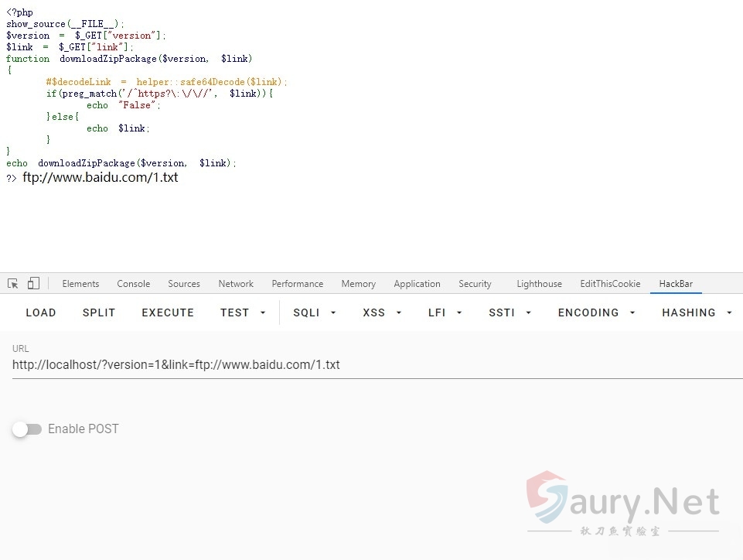Viewport: 743px width, 560px height.
Task: Click the SPLIT button
Action: click(x=99, y=312)
